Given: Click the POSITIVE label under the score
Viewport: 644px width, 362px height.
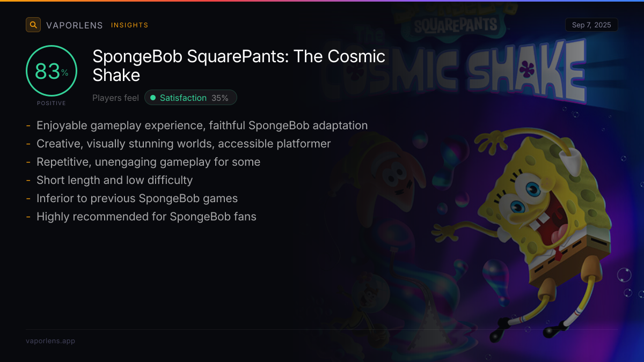Looking at the screenshot, I should click(x=52, y=103).
